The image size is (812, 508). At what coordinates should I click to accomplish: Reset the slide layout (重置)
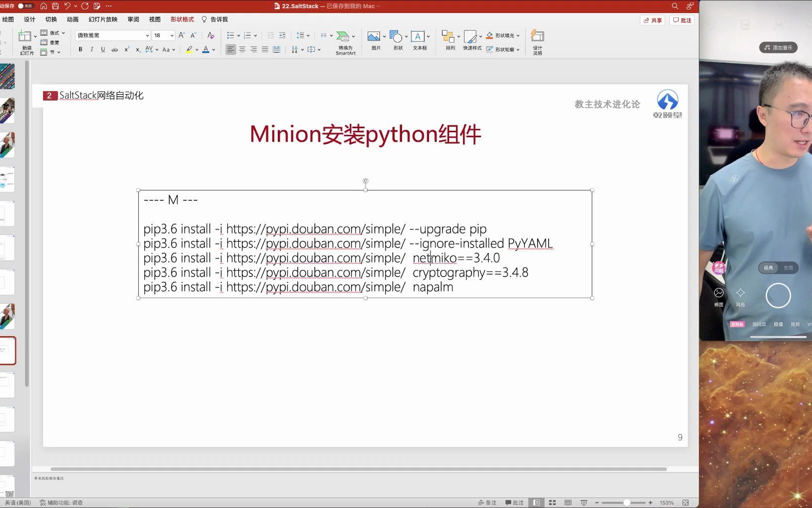(x=50, y=43)
